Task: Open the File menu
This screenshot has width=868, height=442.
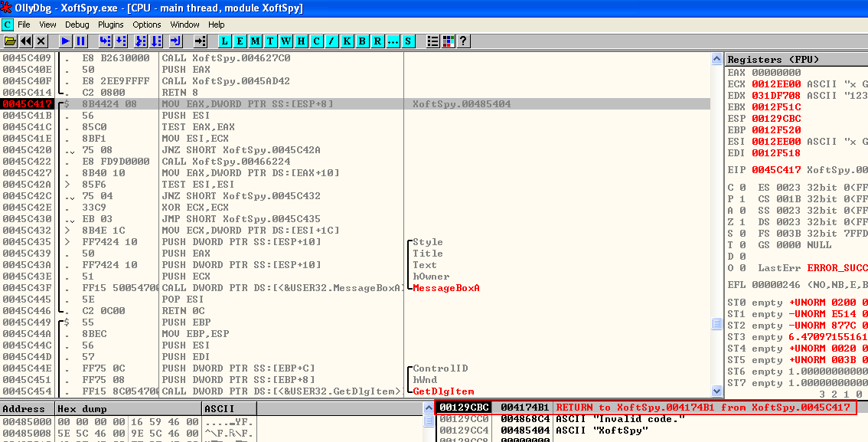Action: tap(24, 25)
